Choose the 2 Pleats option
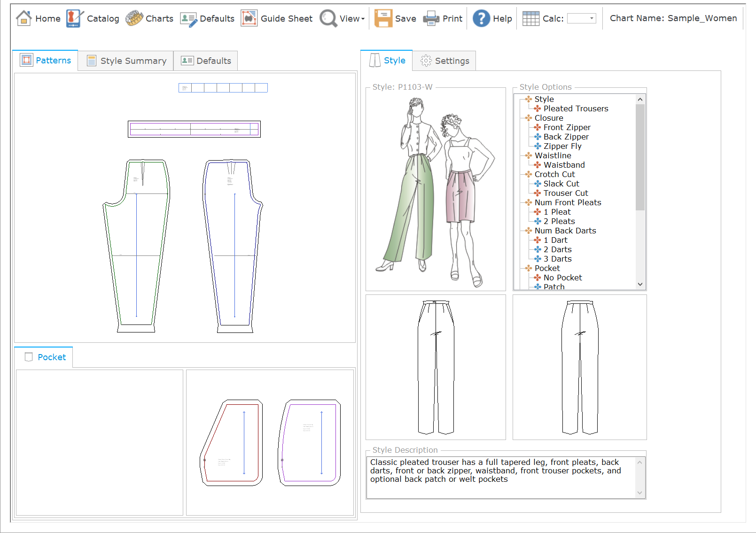Screen dimensions: 756x533 pos(559,221)
